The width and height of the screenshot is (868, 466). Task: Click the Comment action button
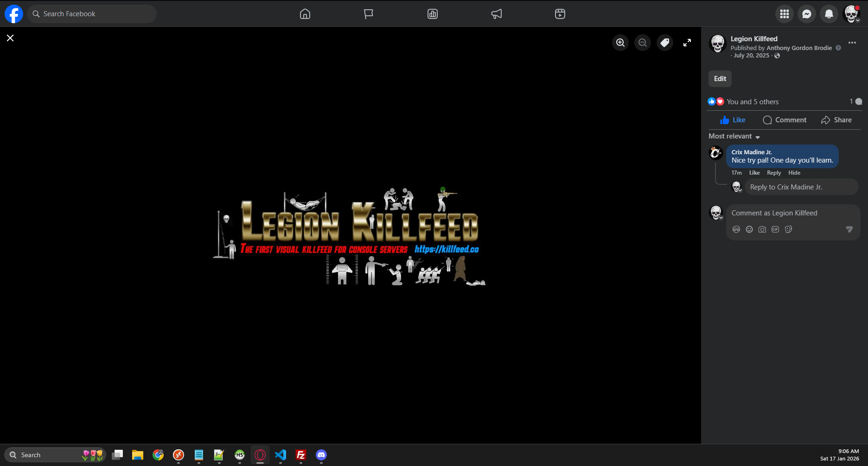click(785, 120)
